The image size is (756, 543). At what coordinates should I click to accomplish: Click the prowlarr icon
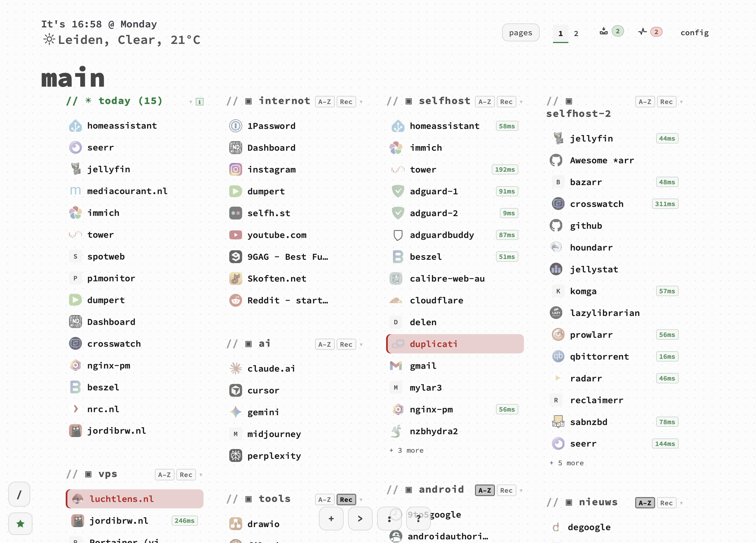(558, 335)
